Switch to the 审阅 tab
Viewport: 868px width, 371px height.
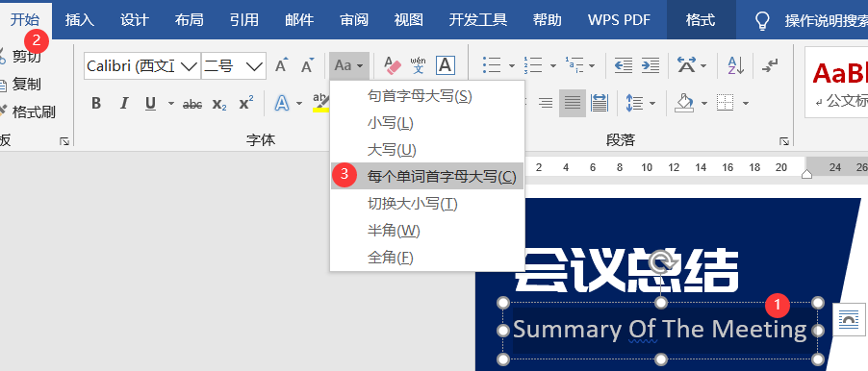pyautogui.click(x=354, y=20)
